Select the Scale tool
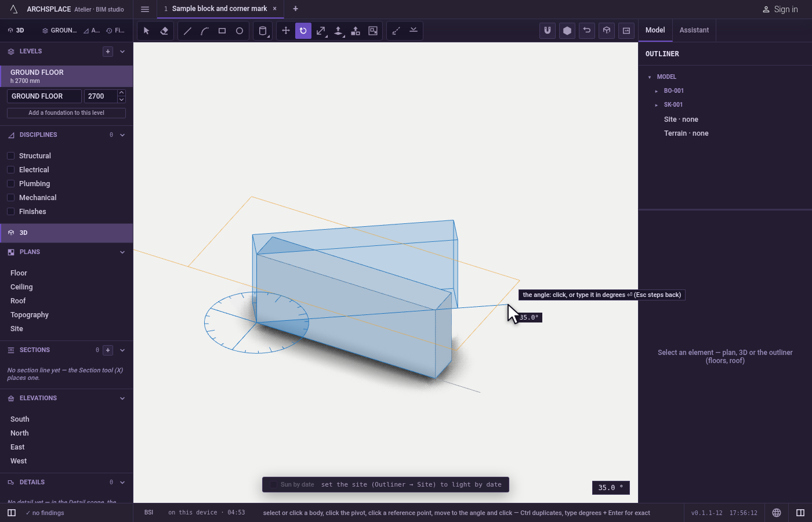This screenshot has height=522, width=812. [x=321, y=31]
